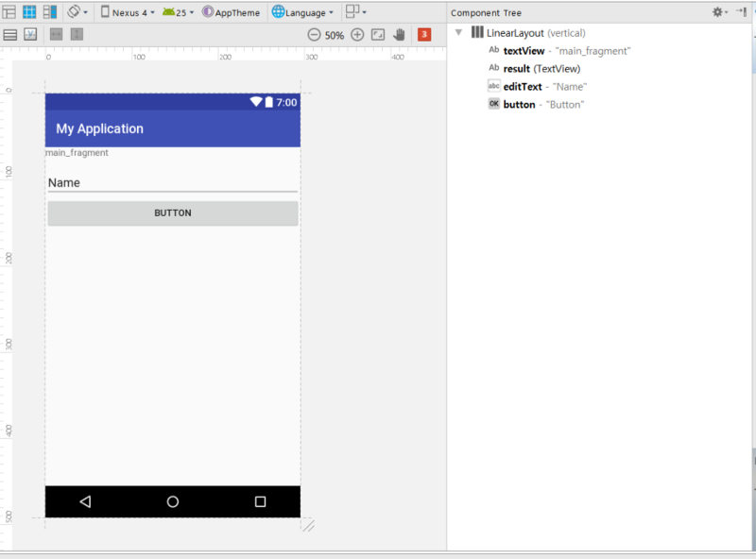756x559 pixels.
Task: Show Design and Blueprint side by side
Action: (50, 12)
